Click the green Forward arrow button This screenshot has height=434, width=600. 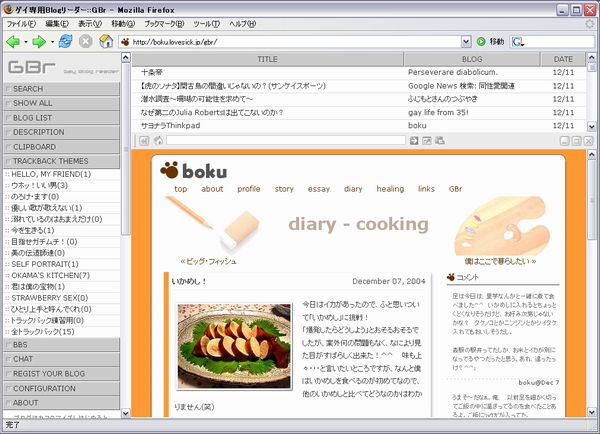point(39,41)
